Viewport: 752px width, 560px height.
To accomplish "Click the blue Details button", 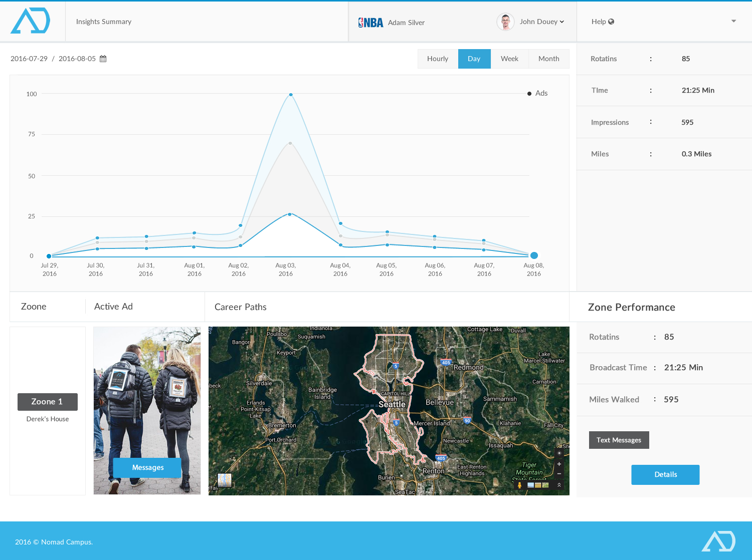I will (665, 474).
